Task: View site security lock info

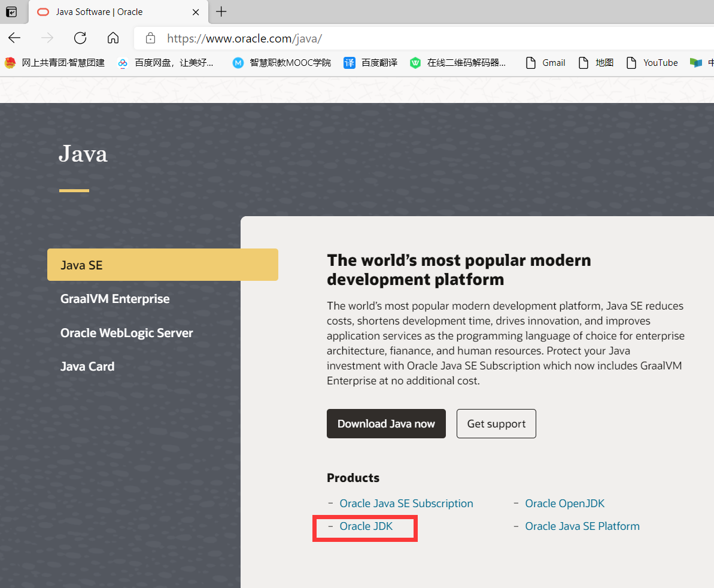Action: pyautogui.click(x=150, y=38)
